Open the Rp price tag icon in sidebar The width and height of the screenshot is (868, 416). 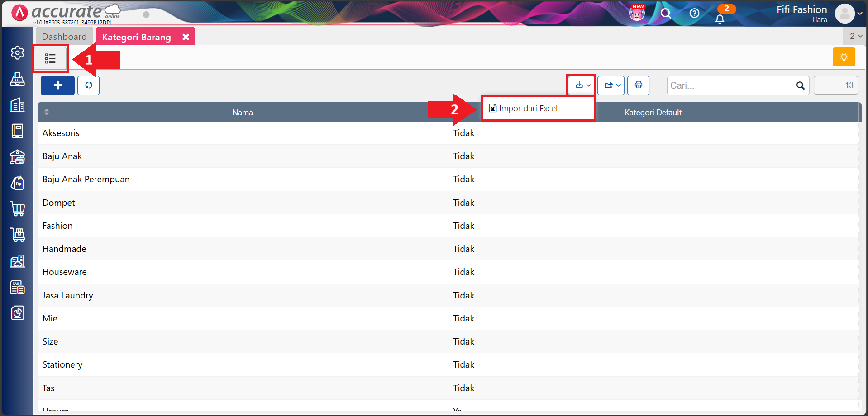point(17,183)
